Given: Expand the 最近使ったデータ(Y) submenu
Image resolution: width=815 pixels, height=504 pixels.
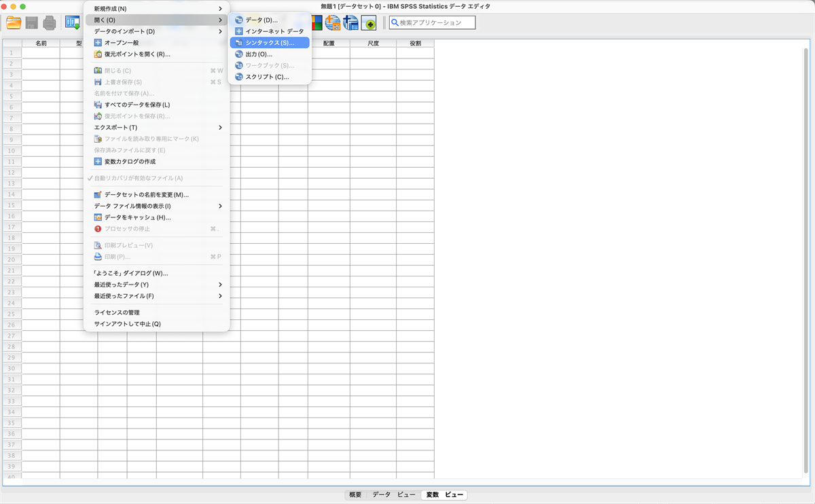Looking at the screenshot, I should pyautogui.click(x=156, y=285).
